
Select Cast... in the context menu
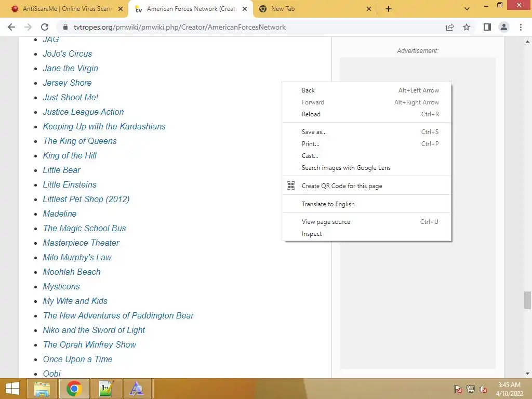(x=366, y=155)
